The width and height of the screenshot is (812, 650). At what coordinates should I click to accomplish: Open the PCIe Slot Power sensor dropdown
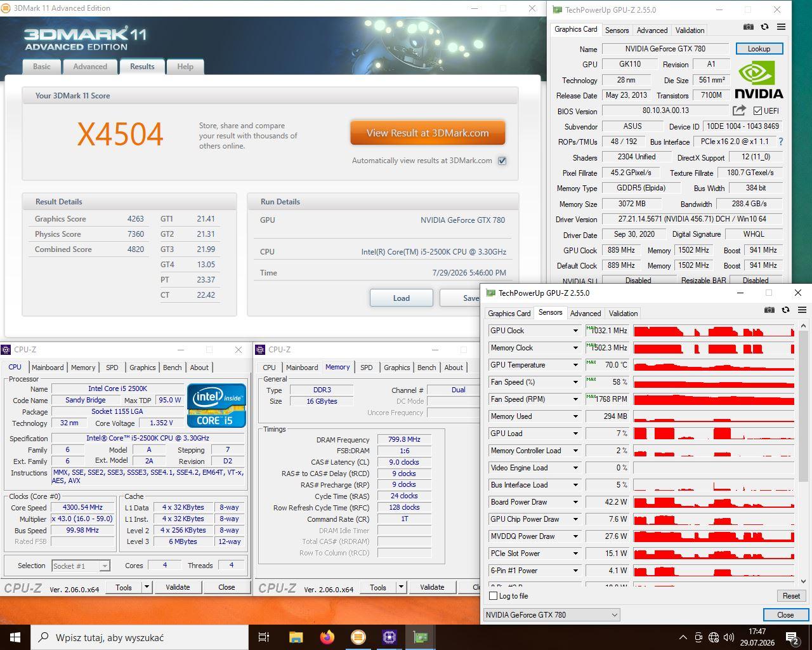click(575, 554)
